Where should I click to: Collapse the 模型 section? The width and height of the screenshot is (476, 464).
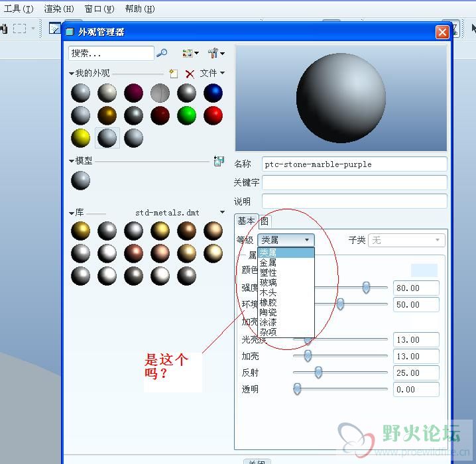[x=72, y=160]
